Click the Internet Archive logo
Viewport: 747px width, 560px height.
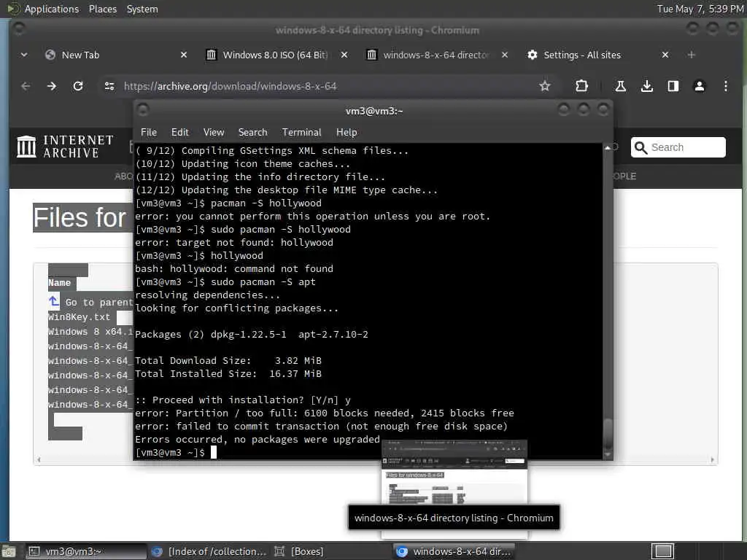click(65, 146)
